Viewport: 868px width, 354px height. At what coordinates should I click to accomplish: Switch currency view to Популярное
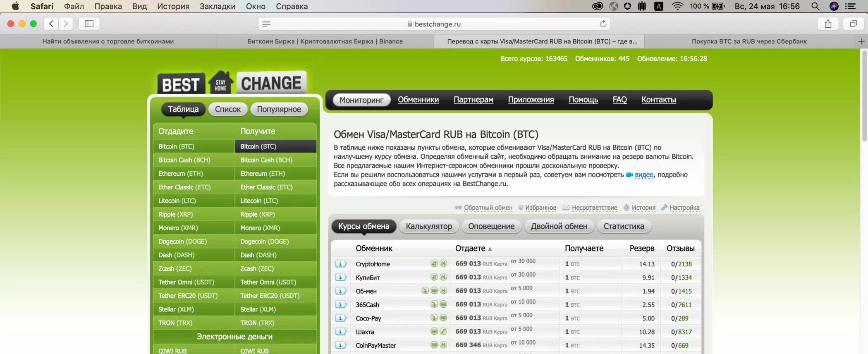click(279, 109)
